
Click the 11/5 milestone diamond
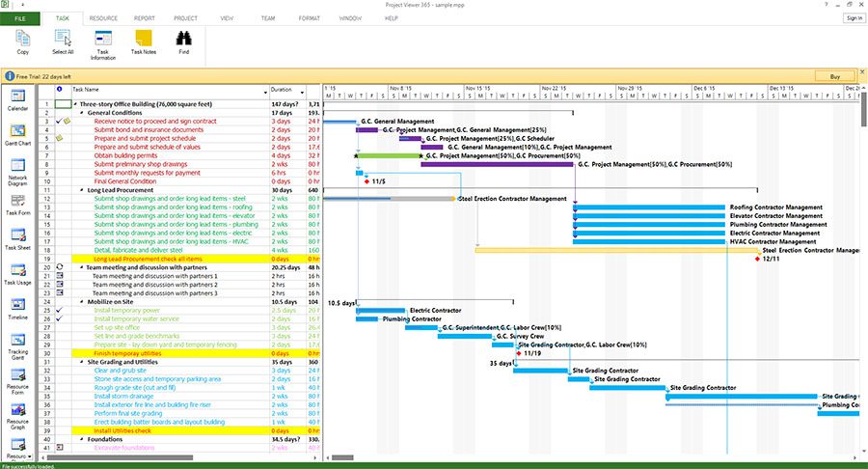click(367, 181)
